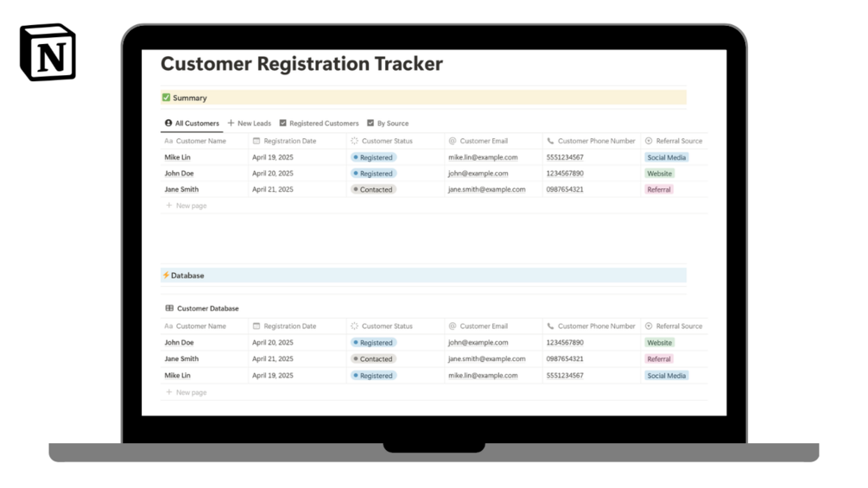Click the person icon on All Customers tab
868x488 pixels.
point(168,123)
